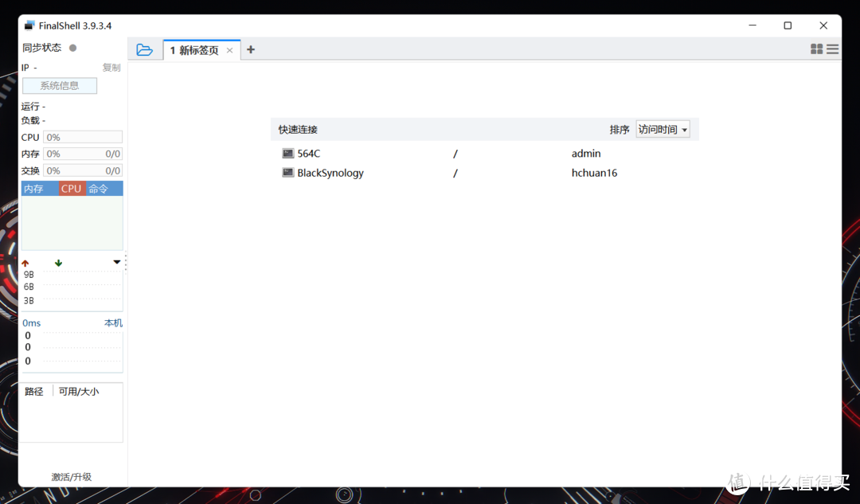860x504 pixels.
Task: Add a new tab with plus icon
Action: click(x=251, y=50)
